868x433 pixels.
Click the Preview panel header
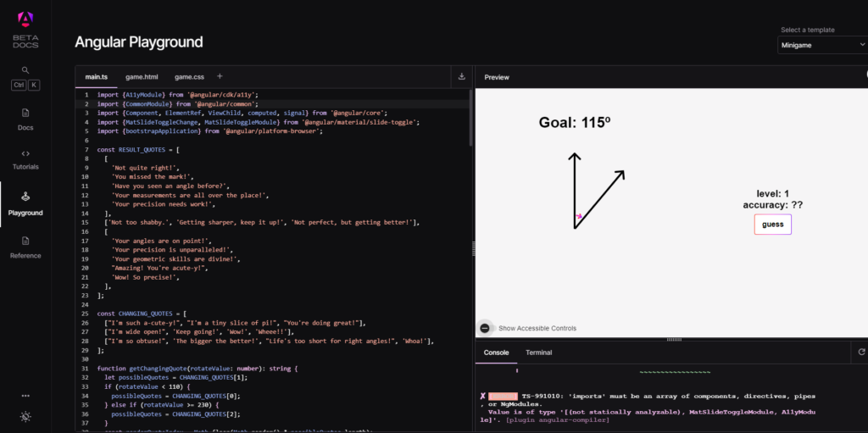pos(497,77)
